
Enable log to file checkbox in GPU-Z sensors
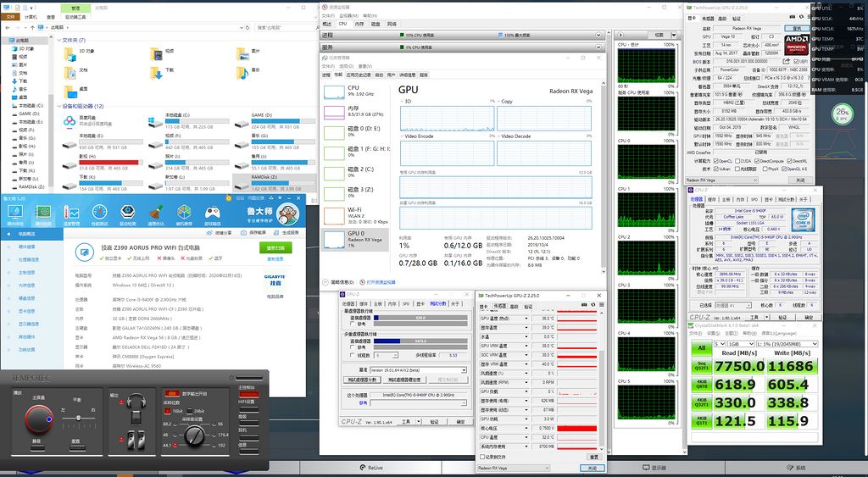[481, 457]
